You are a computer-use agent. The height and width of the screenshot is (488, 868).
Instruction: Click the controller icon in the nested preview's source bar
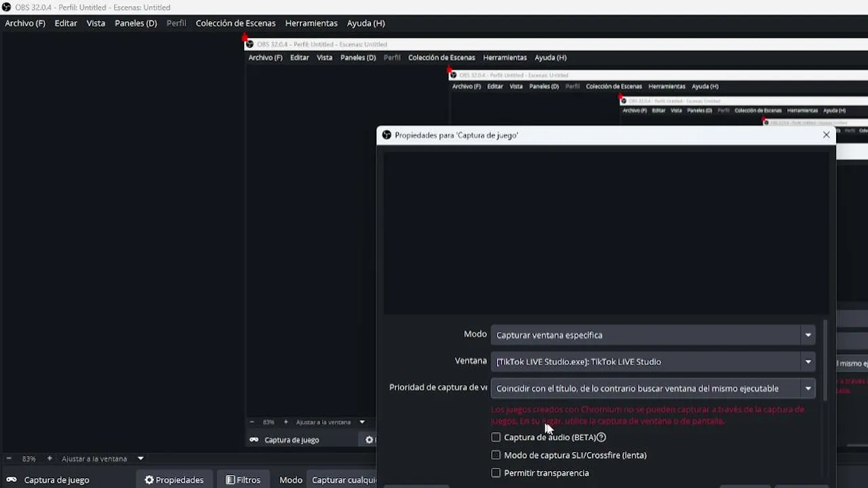254,440
